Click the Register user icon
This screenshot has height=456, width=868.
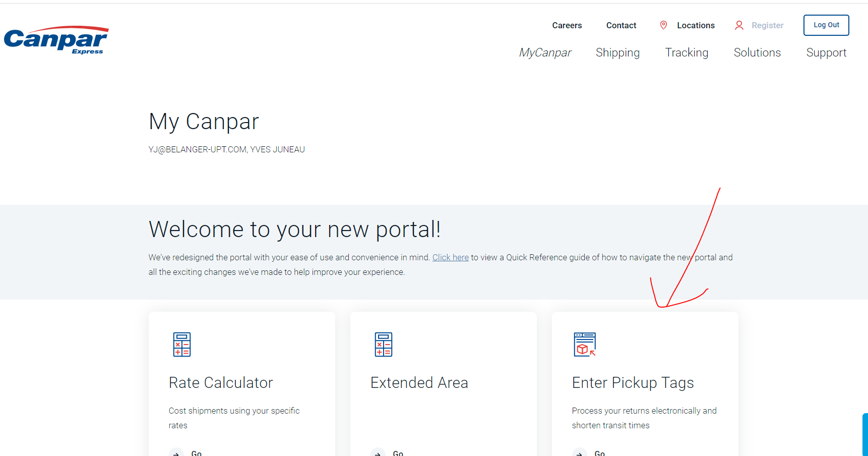point(739,25)
